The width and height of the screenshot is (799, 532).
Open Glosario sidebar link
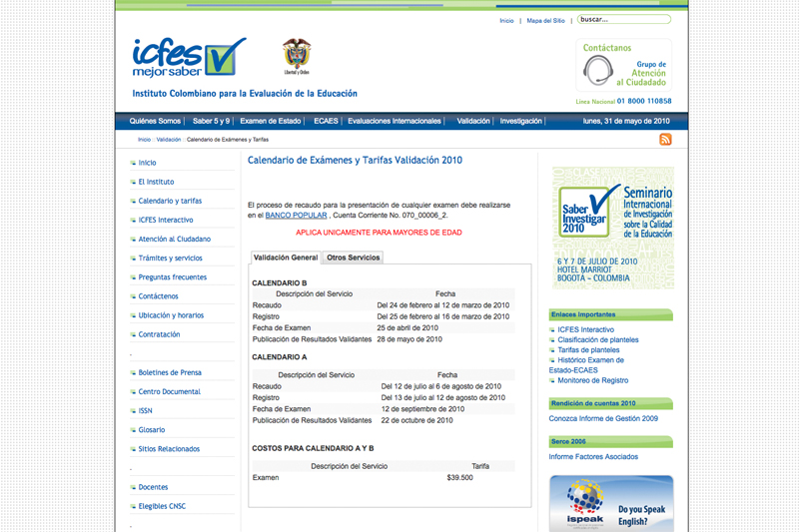pyautogui.click(x=152, y=430)
